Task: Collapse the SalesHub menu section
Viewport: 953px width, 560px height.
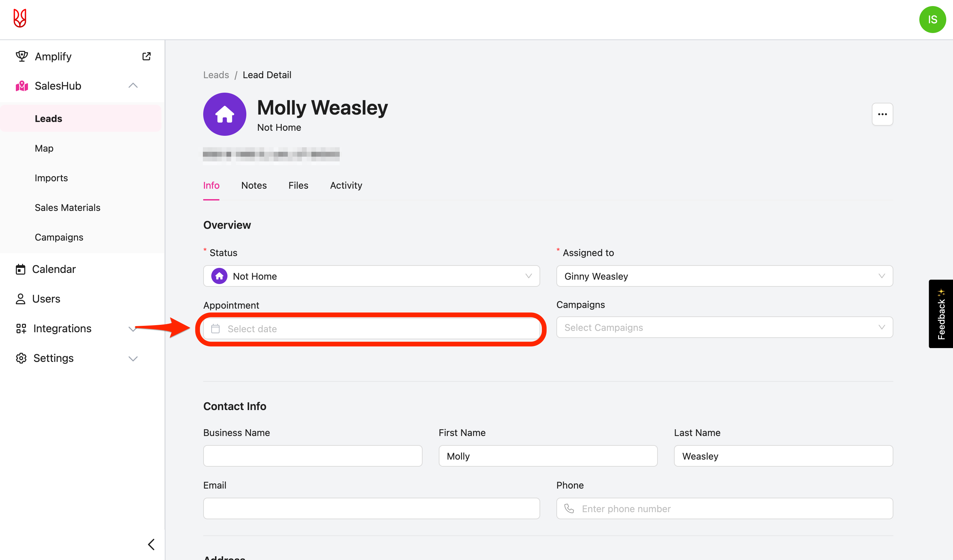Action: pyautogui.click(x=133, y=86)
